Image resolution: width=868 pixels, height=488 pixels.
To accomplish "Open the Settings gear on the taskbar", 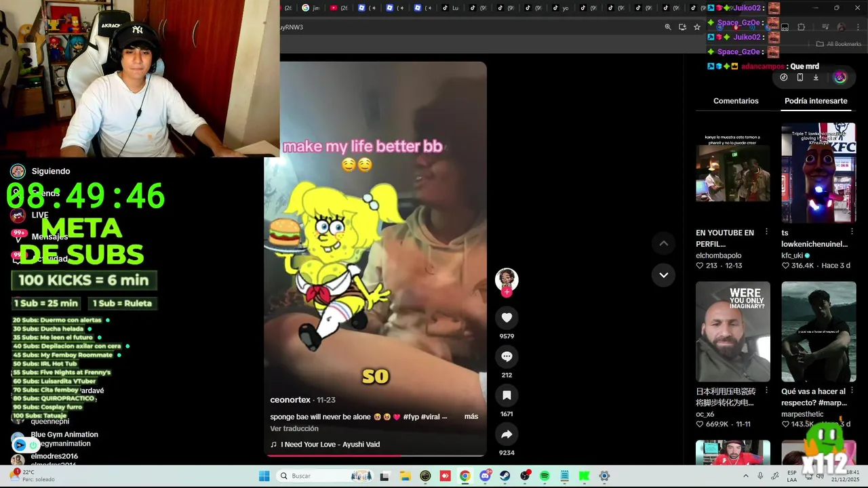I will click(x=604, y=476).
